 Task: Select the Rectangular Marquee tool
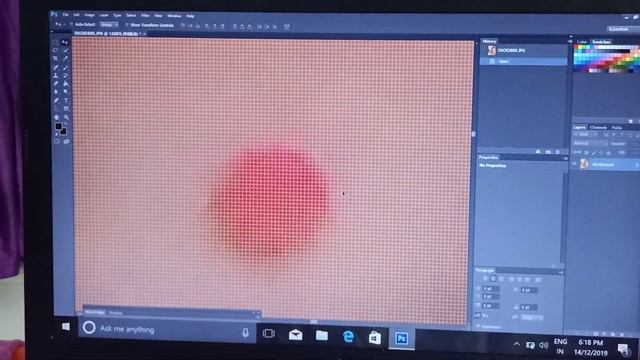click(56, 42)
